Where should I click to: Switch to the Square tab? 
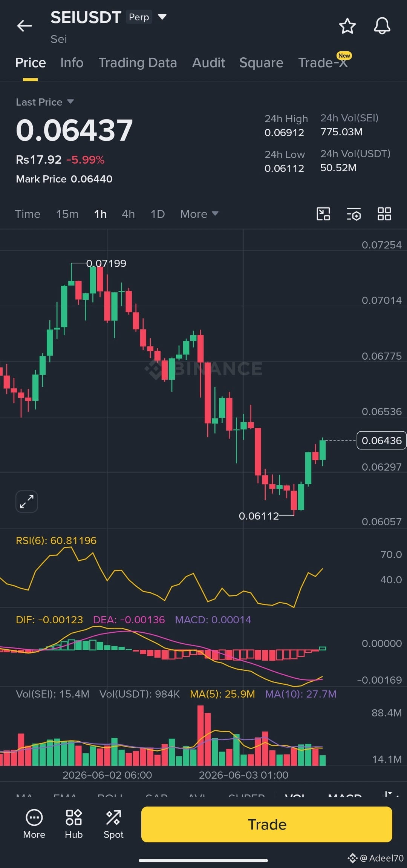pos(261,63)
